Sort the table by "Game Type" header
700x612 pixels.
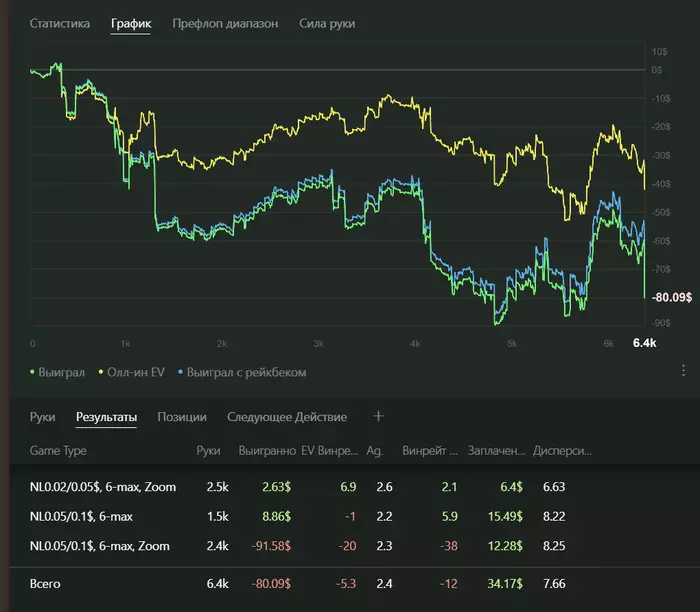point(58,451)
